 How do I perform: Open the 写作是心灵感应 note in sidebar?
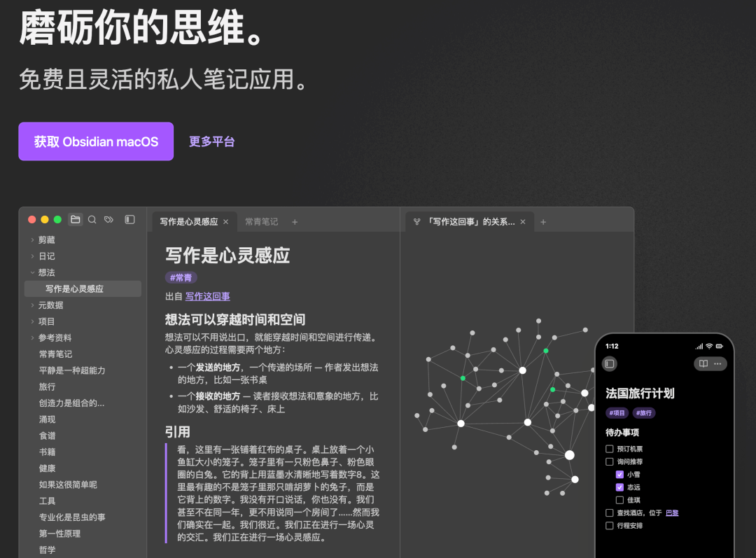83,289
